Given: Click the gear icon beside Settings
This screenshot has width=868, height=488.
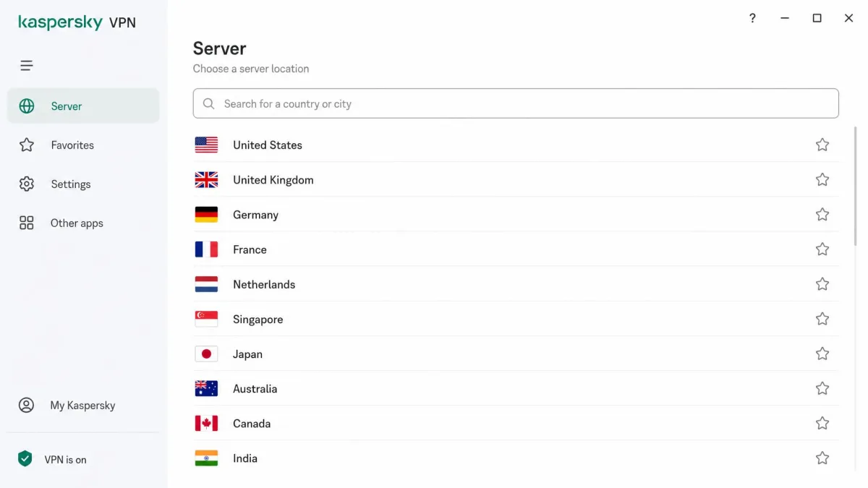Looking at the screenshot, I should (x=27, y=184).
